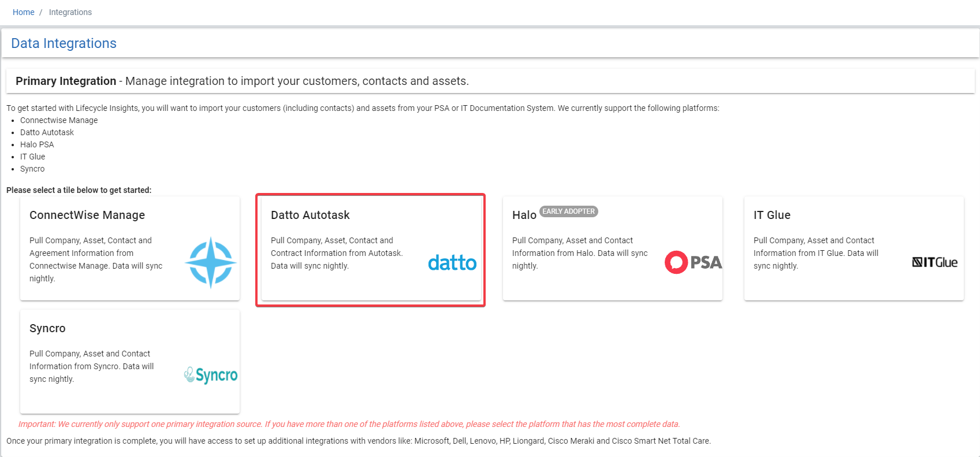Click the teal Syncro logo
Image resolution: width=980 pixels, height=457 pixels.
coord(210,374)
